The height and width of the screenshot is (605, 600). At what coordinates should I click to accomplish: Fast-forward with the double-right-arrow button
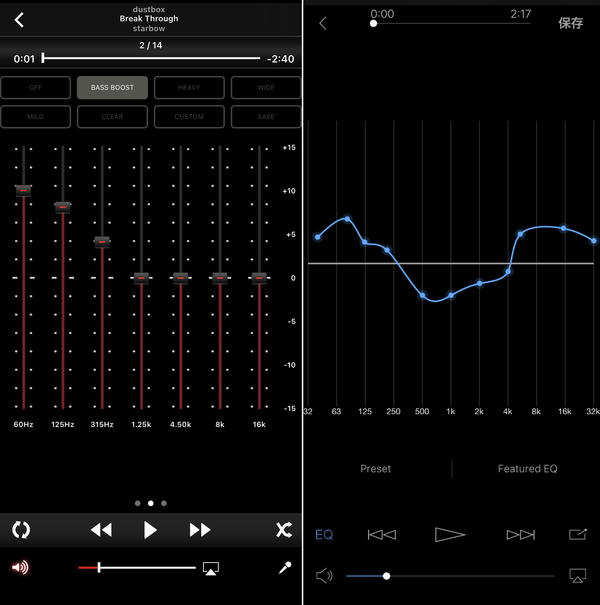click(199, 530)
